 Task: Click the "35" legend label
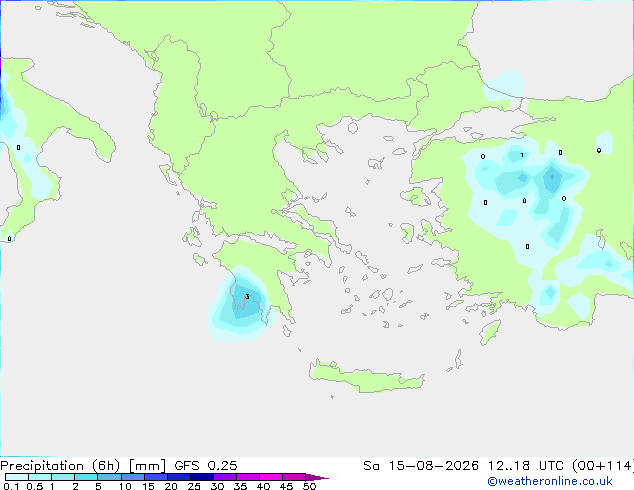(240, 486)
